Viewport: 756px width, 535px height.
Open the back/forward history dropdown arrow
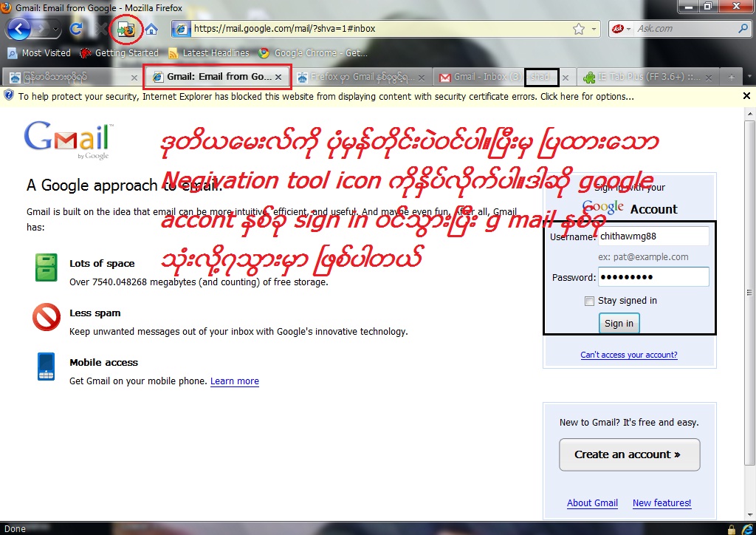point(56,30)
